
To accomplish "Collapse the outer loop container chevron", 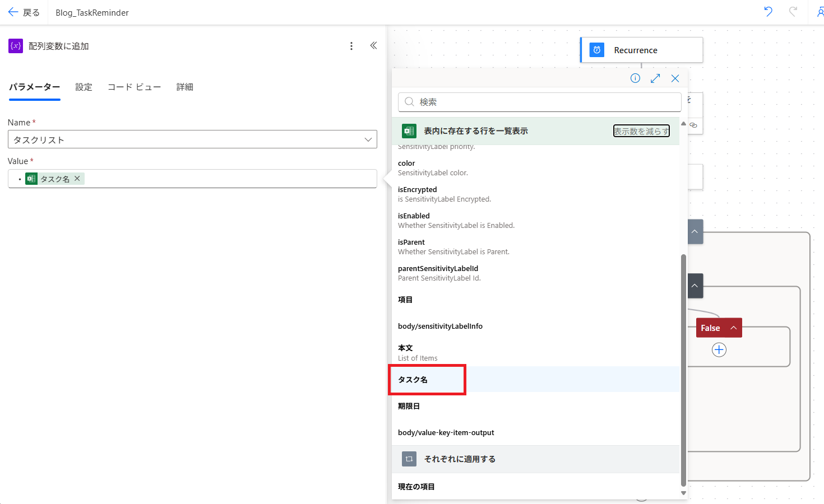I will click(695, 232).
